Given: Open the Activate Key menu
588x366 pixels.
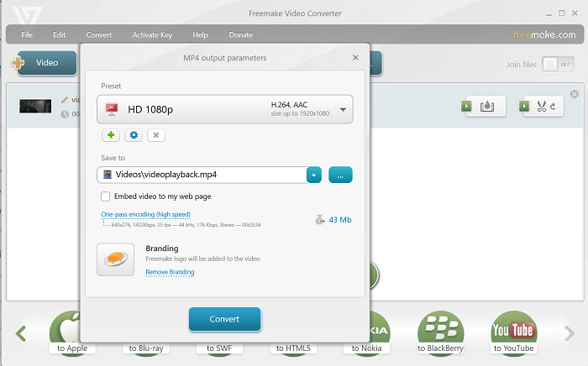Looking at the screenshot, I should point(152,35).
